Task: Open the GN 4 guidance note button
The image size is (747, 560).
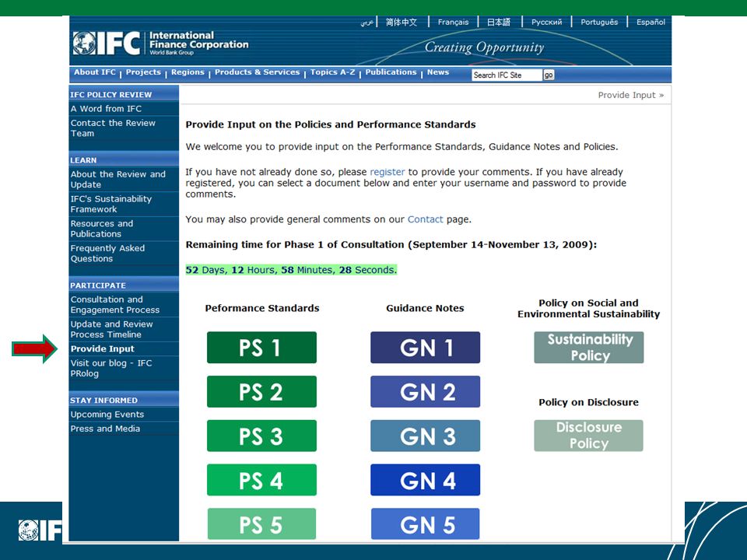Action: coord(426,480)
